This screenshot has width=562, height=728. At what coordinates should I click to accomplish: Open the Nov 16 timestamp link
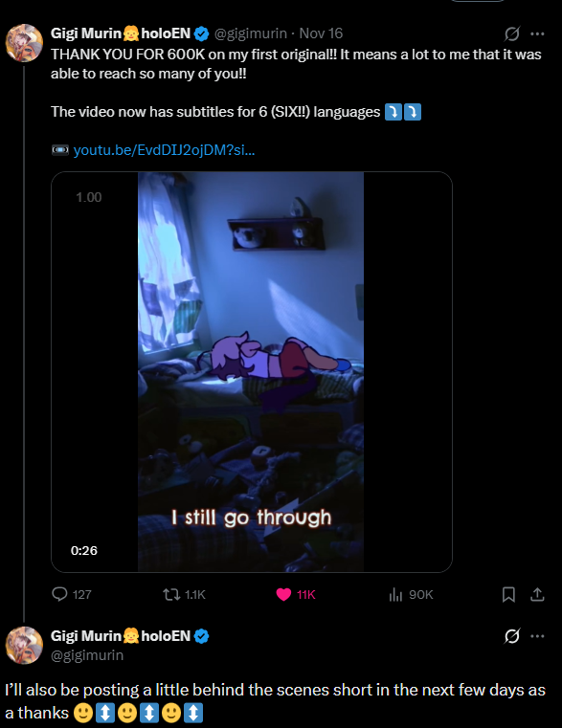point(321,33)
